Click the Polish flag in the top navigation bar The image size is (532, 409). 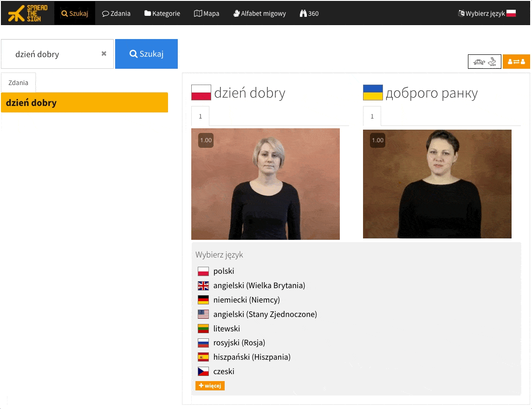click(511, 13)
